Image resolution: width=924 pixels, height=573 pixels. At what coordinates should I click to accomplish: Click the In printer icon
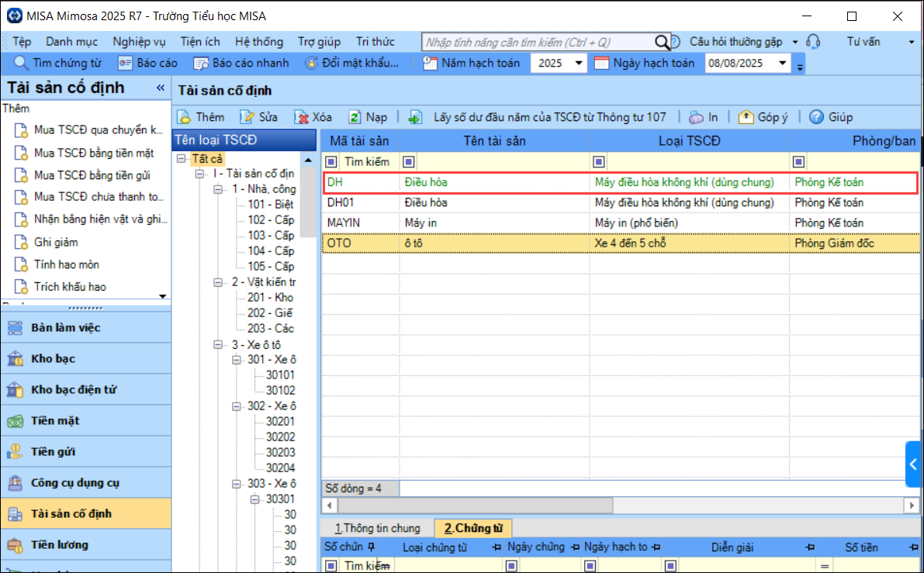[696, 117]
